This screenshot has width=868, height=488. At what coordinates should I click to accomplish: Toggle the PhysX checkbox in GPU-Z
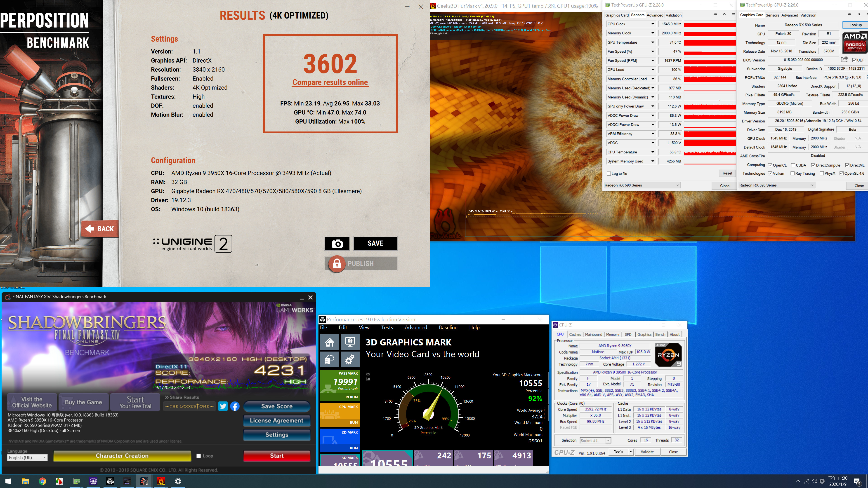tap(822, 174)
